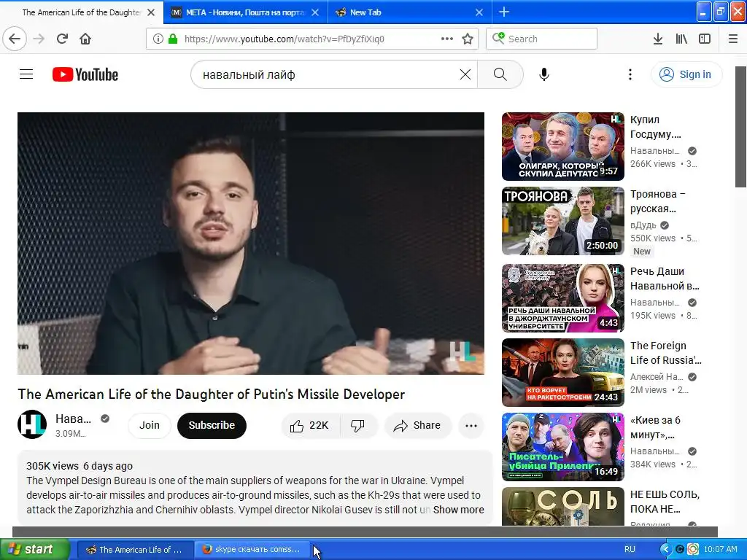Click the 305K views 6 days ago text
This screenshot has height=560, width=747.
click(x=80, y=466)
